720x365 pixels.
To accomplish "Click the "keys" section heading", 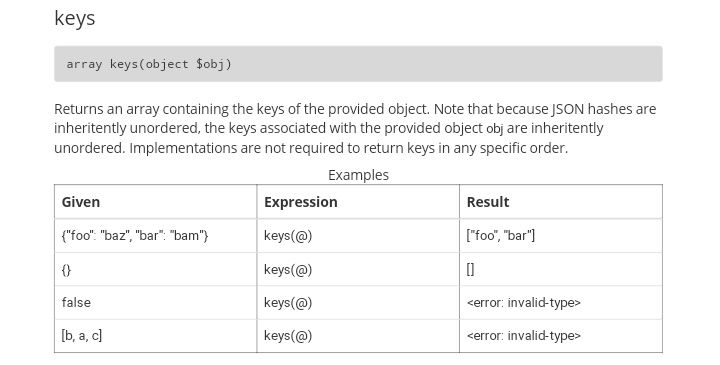I will point(75,19).
